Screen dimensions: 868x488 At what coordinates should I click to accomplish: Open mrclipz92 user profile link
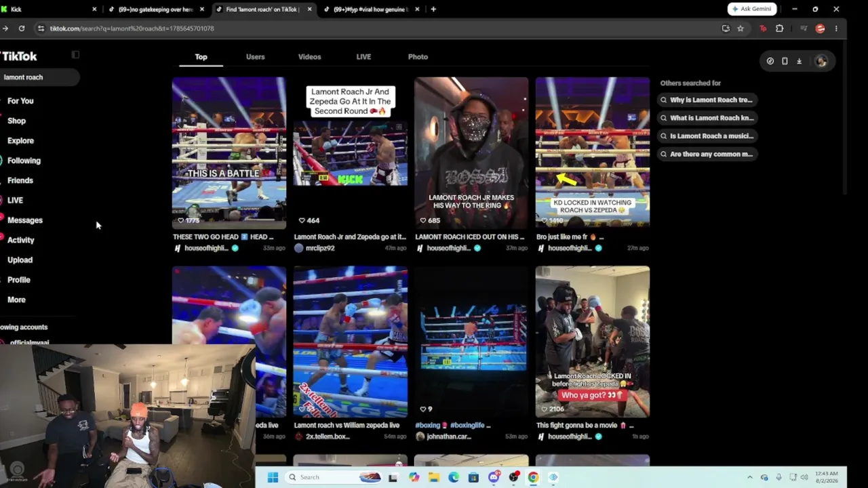point(320,248)
